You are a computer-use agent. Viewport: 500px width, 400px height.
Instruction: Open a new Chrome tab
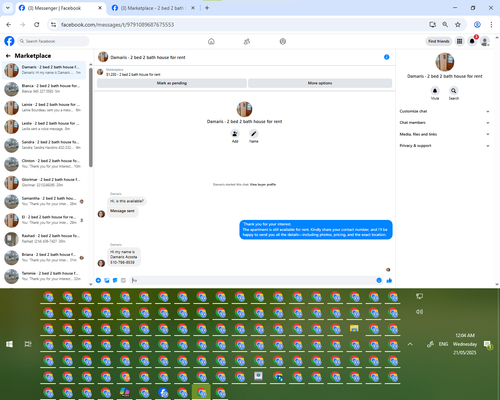click(x=207, y=8)
